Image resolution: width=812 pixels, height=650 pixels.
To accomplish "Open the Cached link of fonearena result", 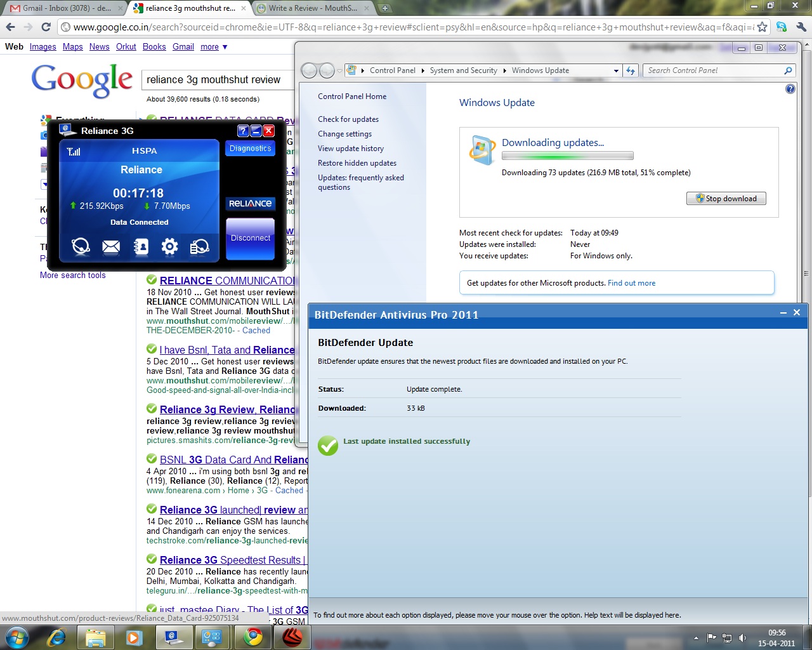I will click(289, 491).
